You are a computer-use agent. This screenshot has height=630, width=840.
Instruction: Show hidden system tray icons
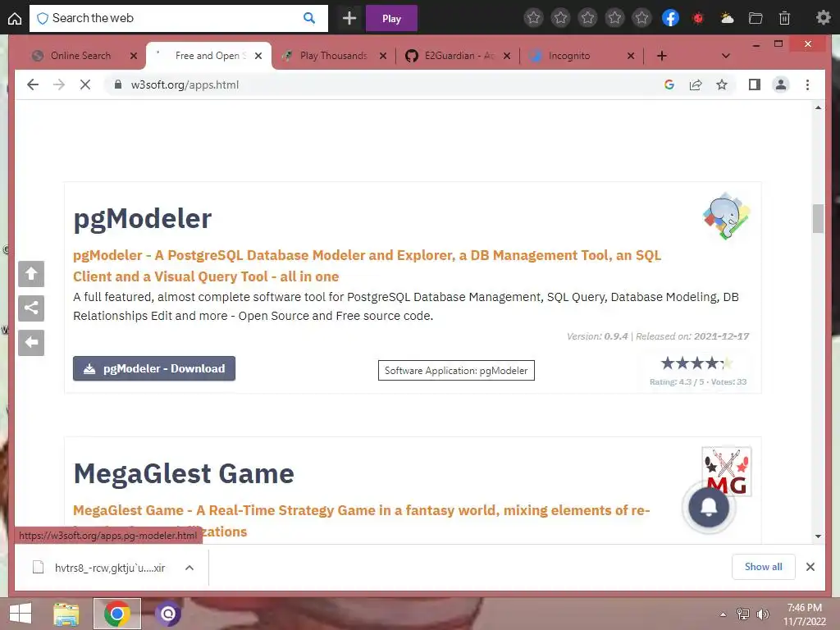724,614
